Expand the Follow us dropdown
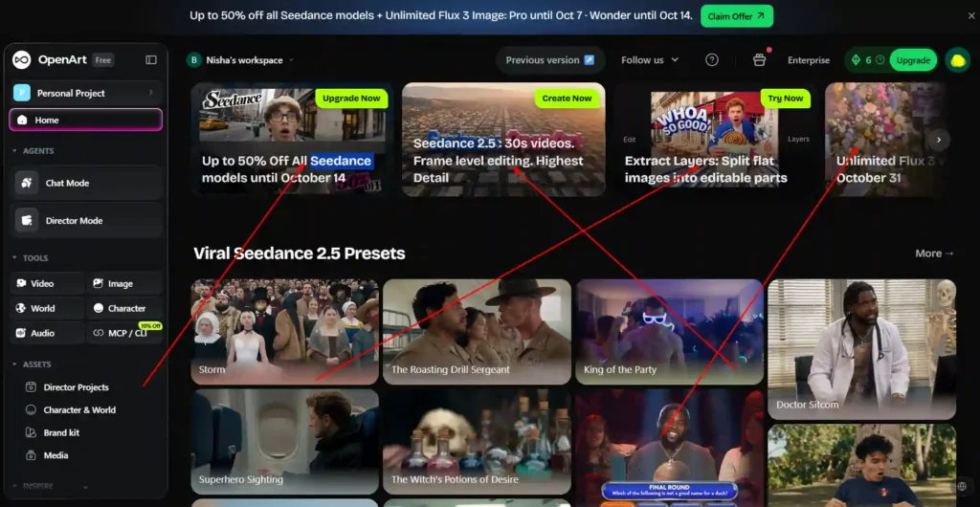Viewport: 980px width, 507px height. point(650,60)
